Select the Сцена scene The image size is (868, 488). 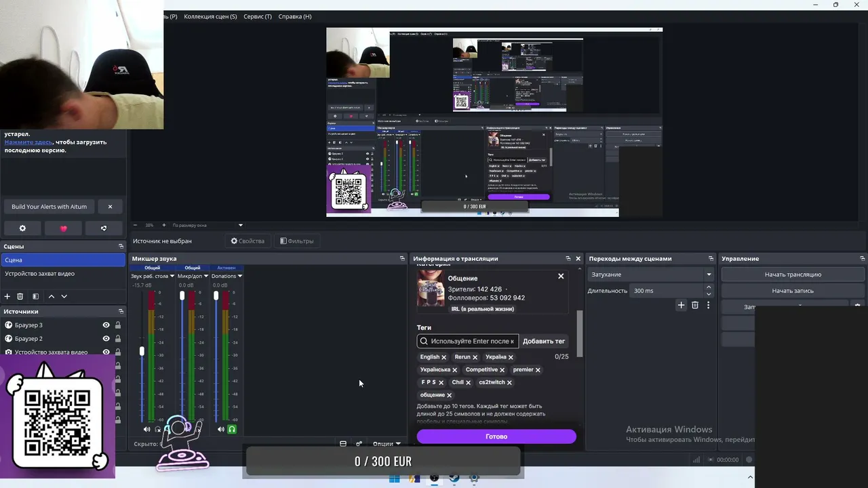[x=64, y=260]
